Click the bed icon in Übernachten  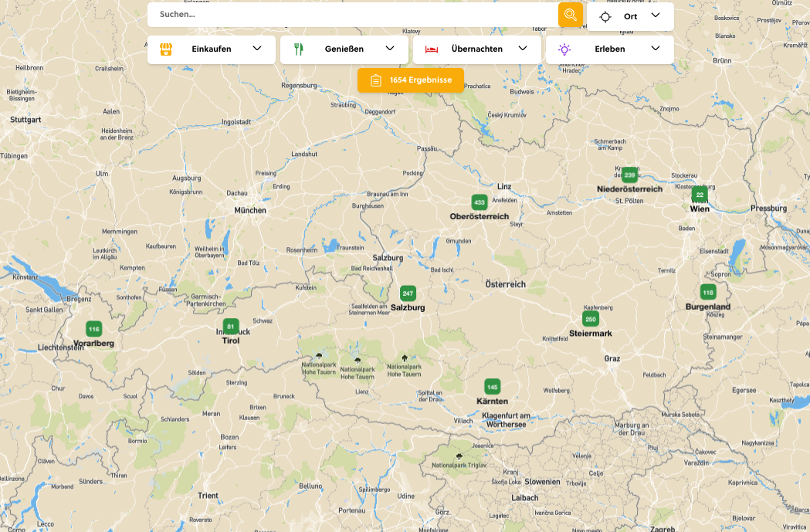click(x=432, y=49)
